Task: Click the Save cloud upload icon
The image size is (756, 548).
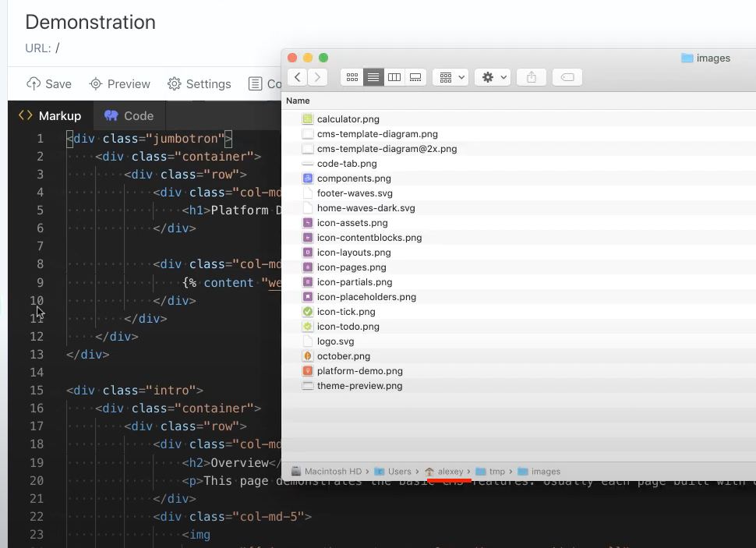Action: click(x=34, y=84)
